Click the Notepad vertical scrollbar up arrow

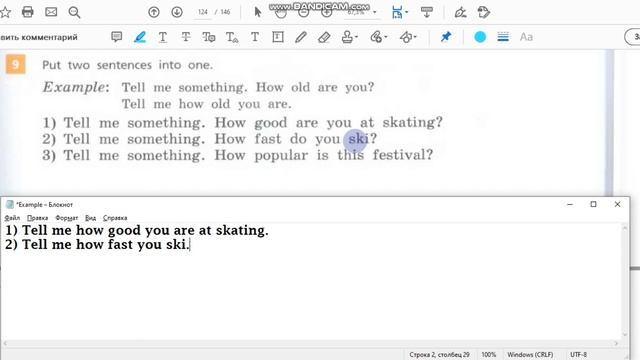(x=624, y=228)
